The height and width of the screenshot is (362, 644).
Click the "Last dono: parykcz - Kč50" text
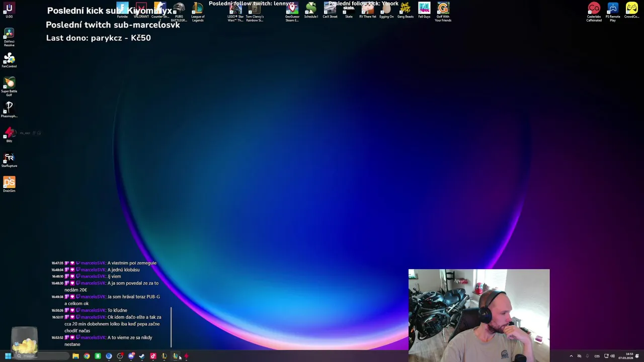[x=99, y=38]
